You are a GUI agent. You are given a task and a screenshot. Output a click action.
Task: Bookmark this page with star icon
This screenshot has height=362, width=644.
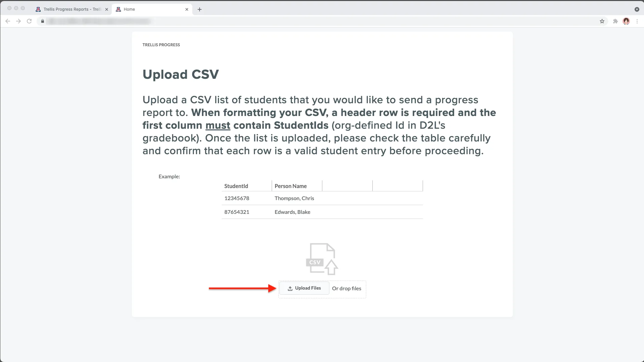(602, 21)
